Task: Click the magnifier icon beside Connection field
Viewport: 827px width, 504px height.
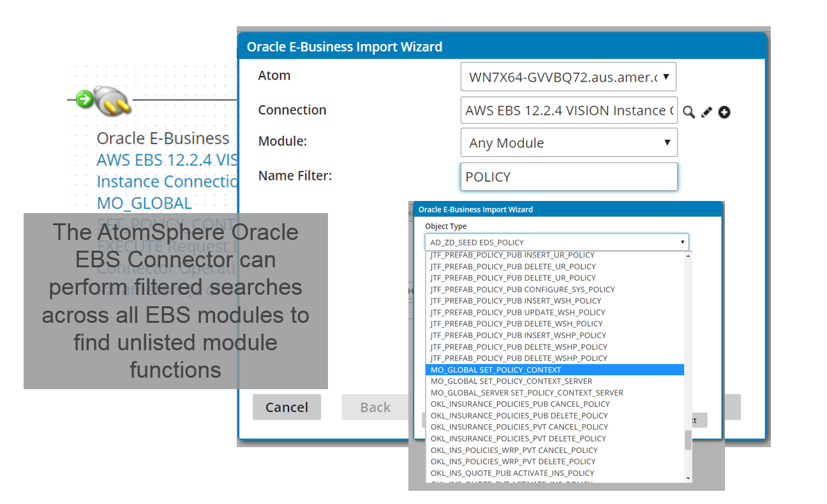Action: (689, 112)
